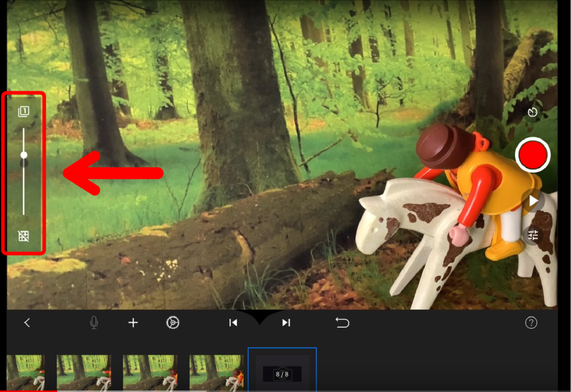The width and height of the screenshot is (571, 392).
Task: Select the 8 / 8 capture frame
Action: pos(282,373)
